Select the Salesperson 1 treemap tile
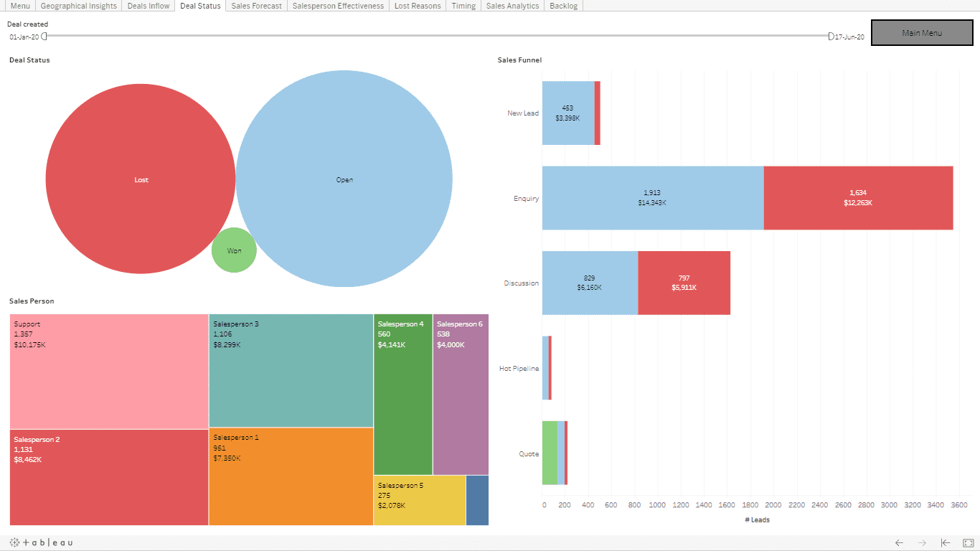 [x=291, y=476]
